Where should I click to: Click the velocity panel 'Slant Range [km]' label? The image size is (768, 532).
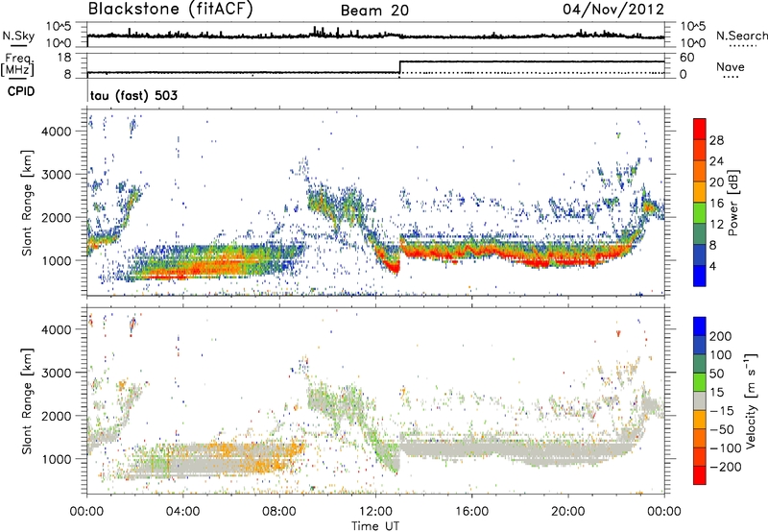click(27, 401)
